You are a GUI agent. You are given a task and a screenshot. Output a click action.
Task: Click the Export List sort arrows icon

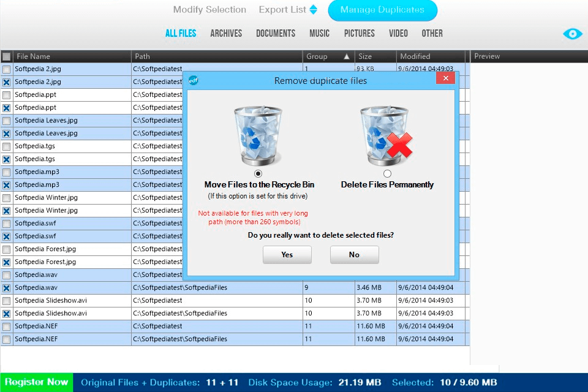tap(313, 10)
